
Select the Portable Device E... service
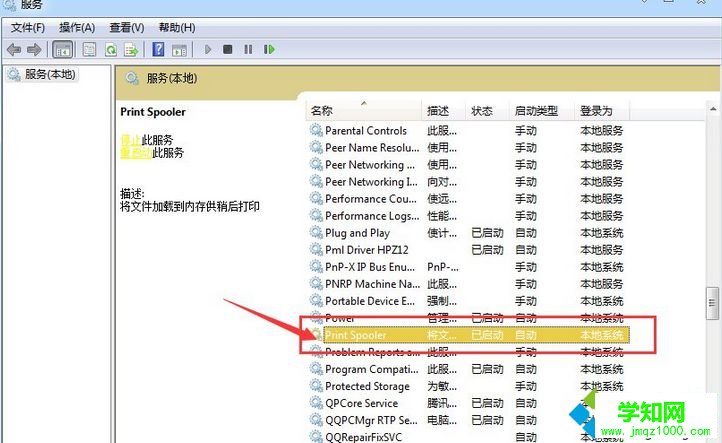(468, 301)
